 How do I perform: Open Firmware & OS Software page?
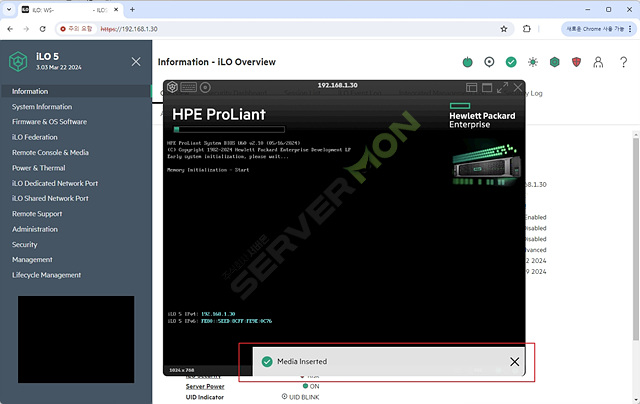[x=49, y=122]
